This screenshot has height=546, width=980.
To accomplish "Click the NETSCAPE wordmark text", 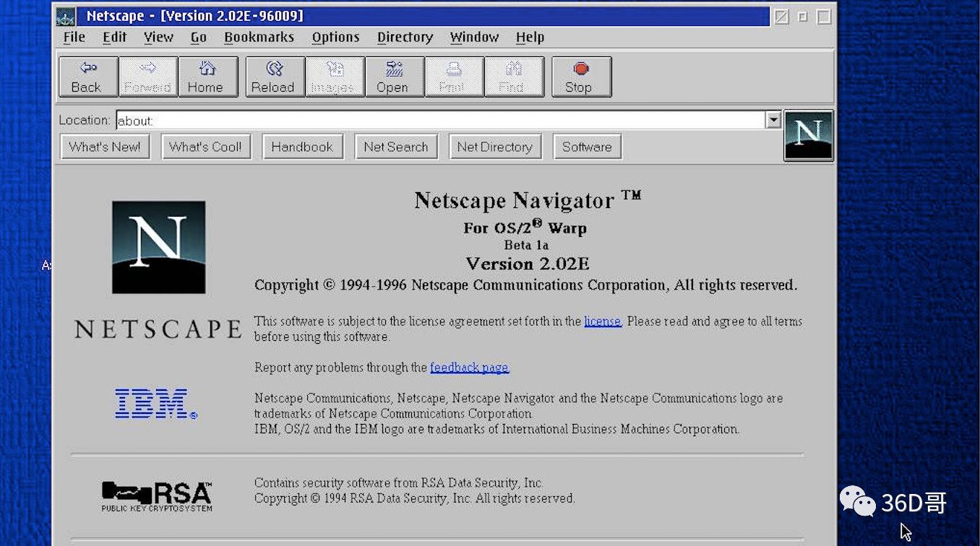I will pyautogui.click(x=158, y=329).
